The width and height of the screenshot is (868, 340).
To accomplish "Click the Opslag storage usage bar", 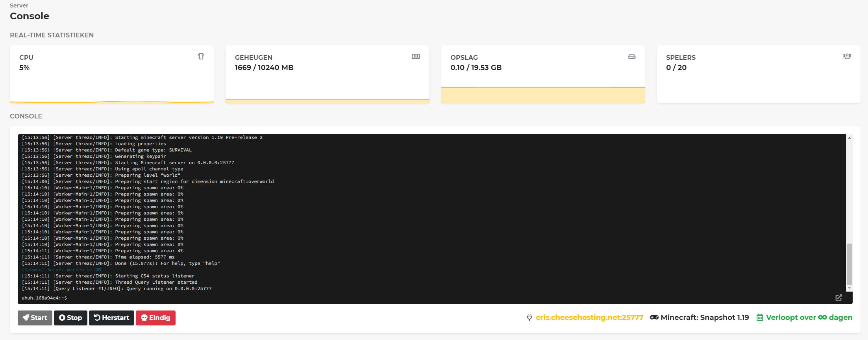I will point(543,95).
